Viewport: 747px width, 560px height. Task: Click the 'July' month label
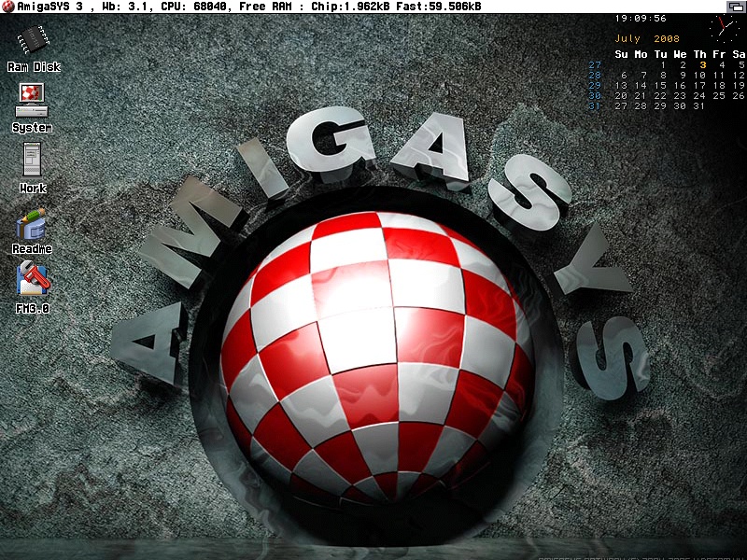point(627,38)
